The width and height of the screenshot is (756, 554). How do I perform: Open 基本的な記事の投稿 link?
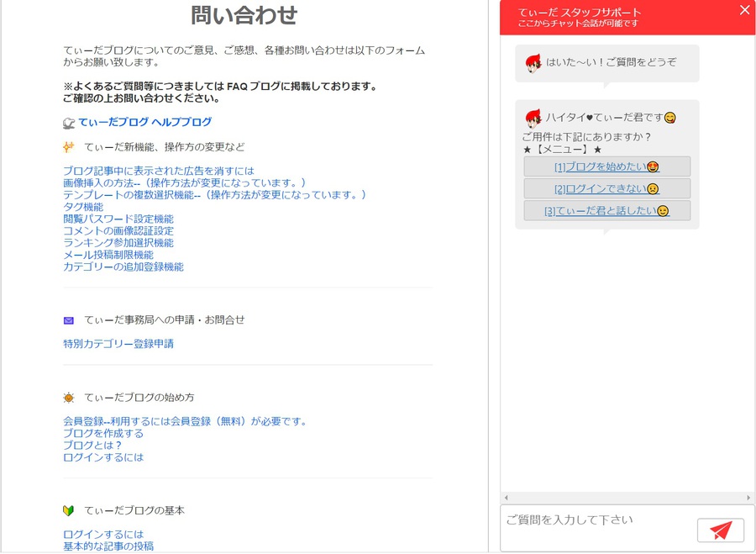coord(108,546)
